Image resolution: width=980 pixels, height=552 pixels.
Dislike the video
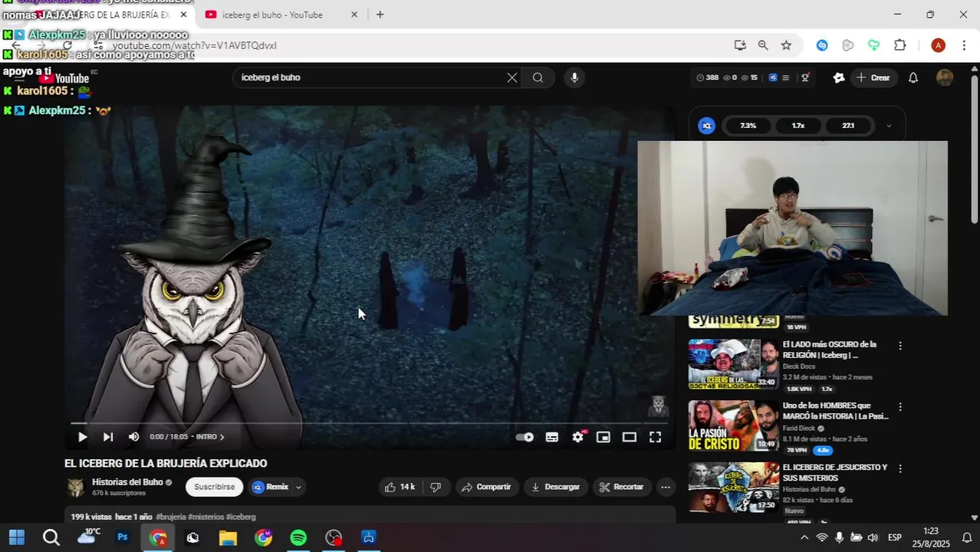[436, 487]
